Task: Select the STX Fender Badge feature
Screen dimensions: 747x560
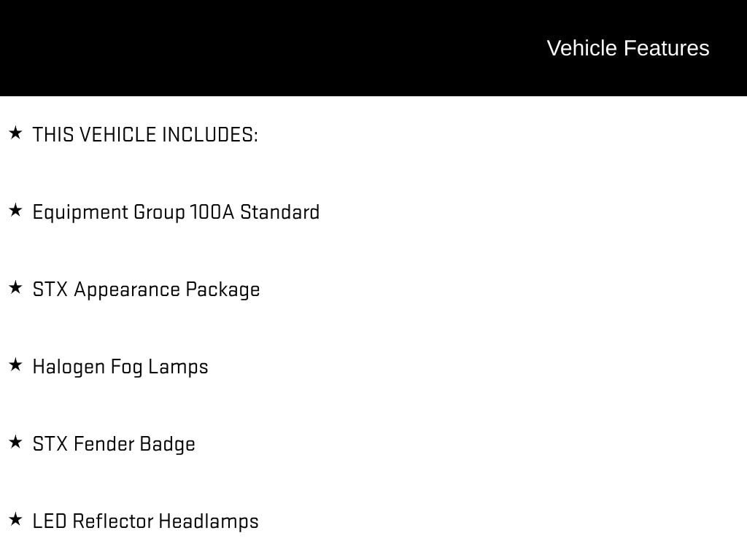Action: 114,444
